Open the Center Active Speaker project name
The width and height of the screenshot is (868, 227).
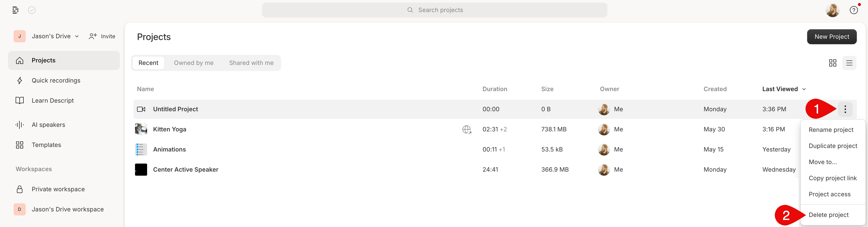click(186, 170)
